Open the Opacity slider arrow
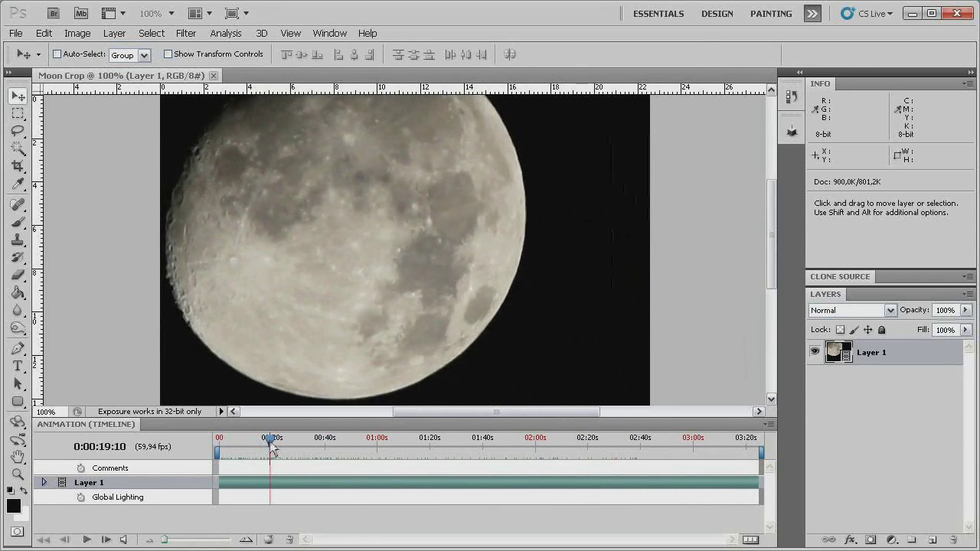The height and width of the screenshot is (551, 980). click(965, 310)
